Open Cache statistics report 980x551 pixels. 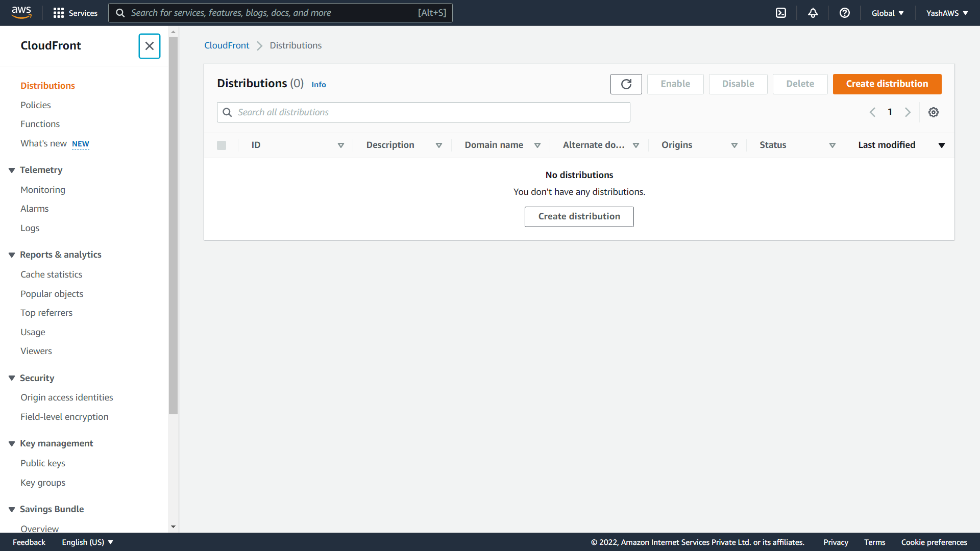(x=51, y=274)
